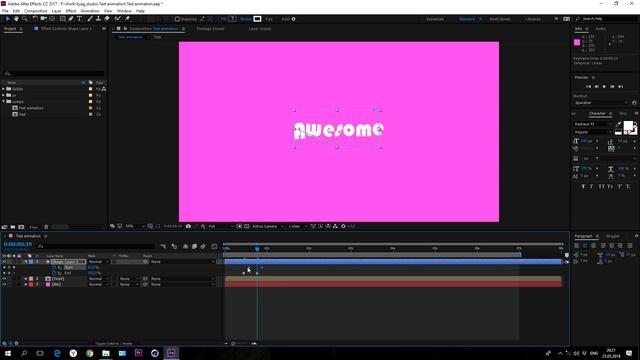This screenshot has width=640, height=360.
Task: Toggle the Snapping checkbox
Action: (x=177, y=19)
